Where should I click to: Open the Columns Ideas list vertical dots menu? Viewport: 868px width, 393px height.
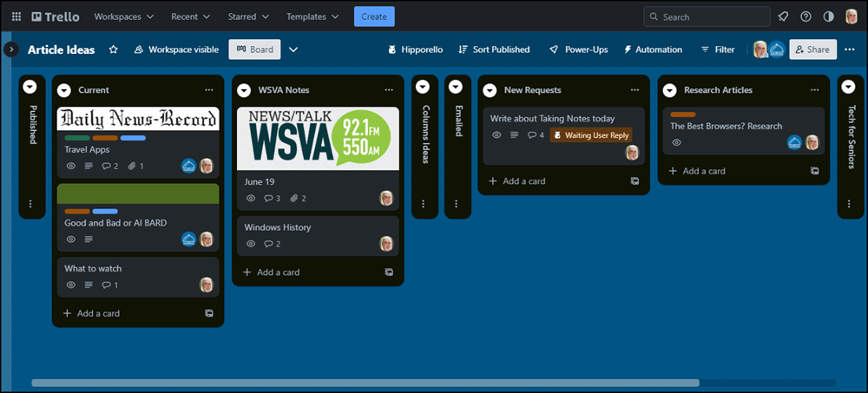click(x=424, y=204)
